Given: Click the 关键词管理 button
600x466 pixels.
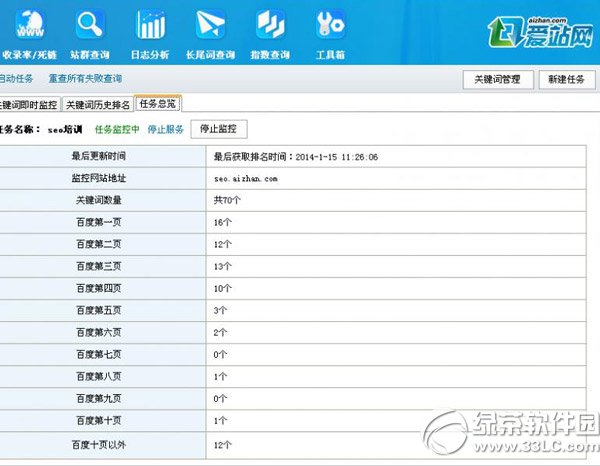Looking at the screenshot, I should coord(497,80).
